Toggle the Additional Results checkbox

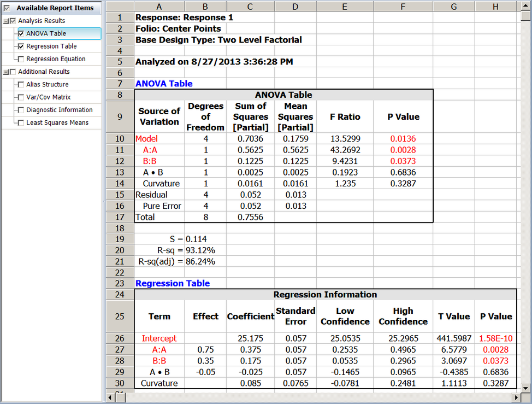click(13, 72)
